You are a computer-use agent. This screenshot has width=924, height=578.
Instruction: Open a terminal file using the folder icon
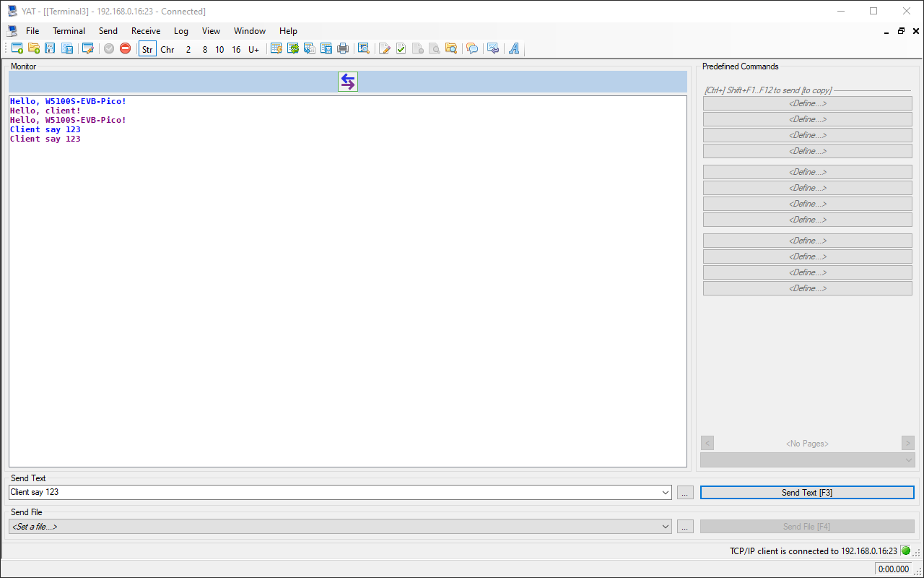(x=34, y=49)
